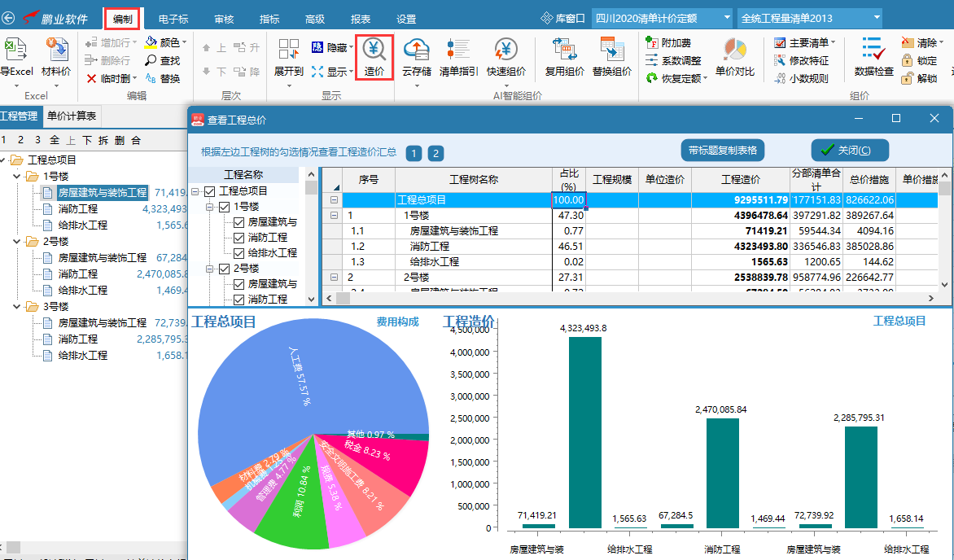
Task: Open the 全统工程量清单2013 dropdown
Action: tap(876, 17)
